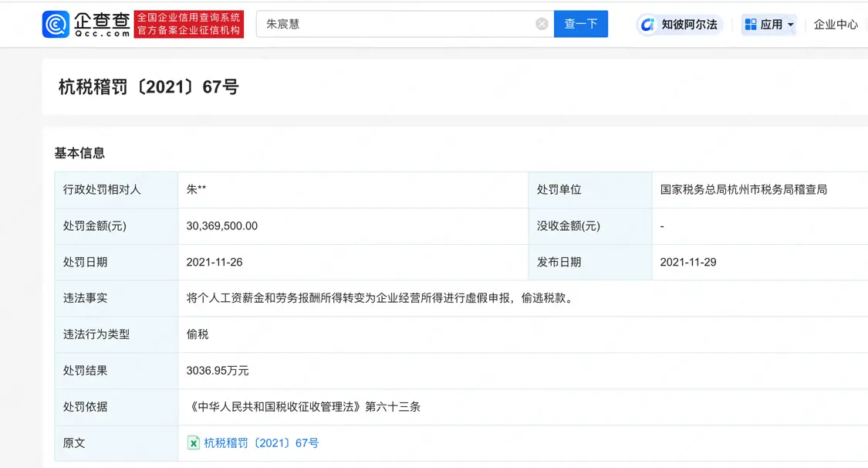This screenshot has height=468, width=868.
Task: Clear the search box using the X icon
Action: tap(542, 23)
